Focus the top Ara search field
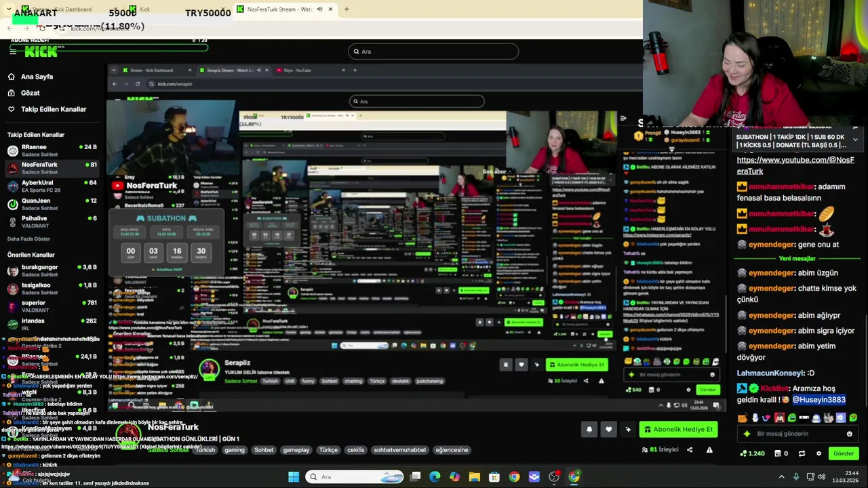 433,52
